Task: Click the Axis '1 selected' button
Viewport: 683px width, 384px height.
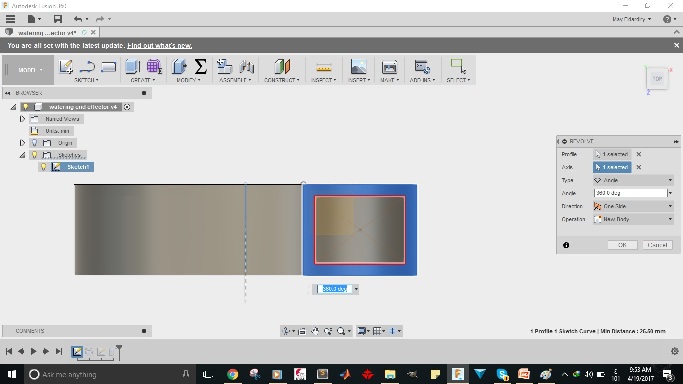Action: point(612,167)
